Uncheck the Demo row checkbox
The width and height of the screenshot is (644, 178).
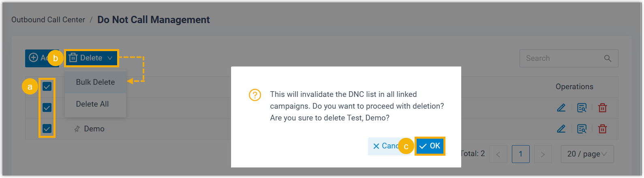point(47,129)
